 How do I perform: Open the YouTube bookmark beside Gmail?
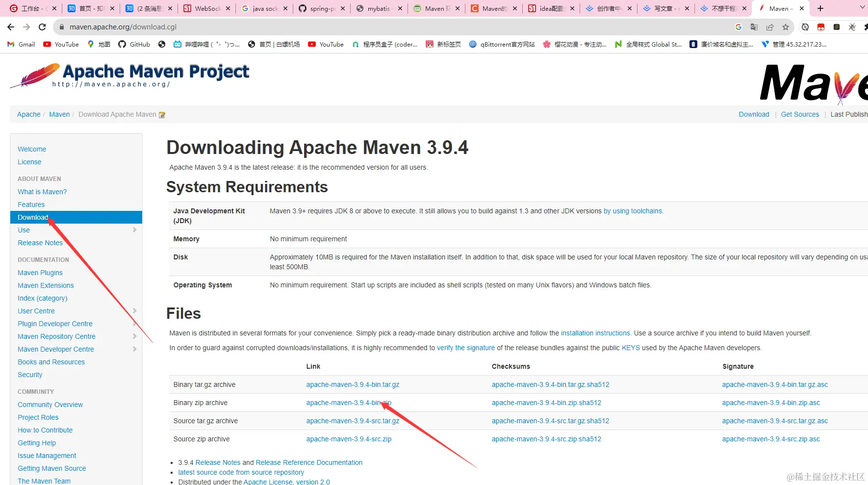tap(61, 44)
